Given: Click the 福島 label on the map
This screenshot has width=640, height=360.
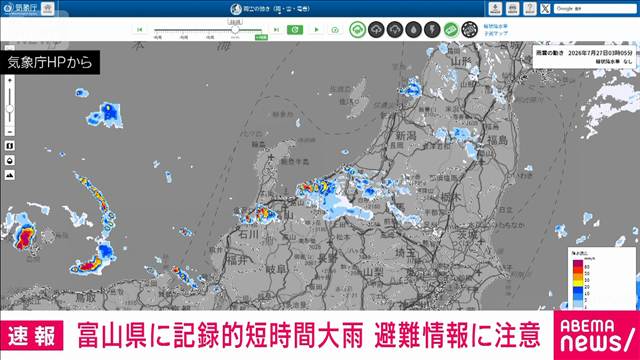Looking at the screenshot, I should pos(497,140).
